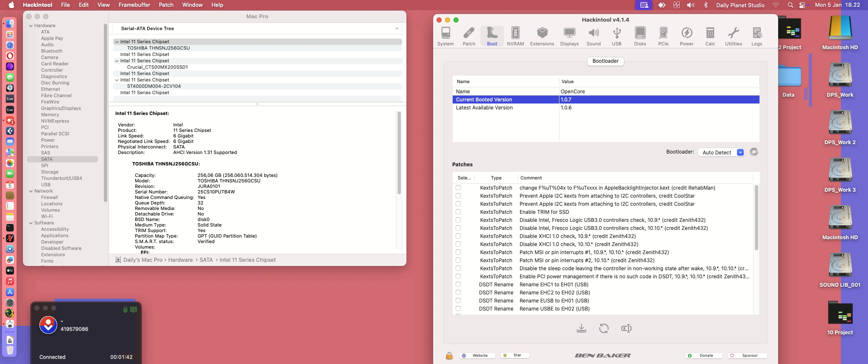Click the bootloader progress spinner icon
868x364 pixels.
[754, 152]
